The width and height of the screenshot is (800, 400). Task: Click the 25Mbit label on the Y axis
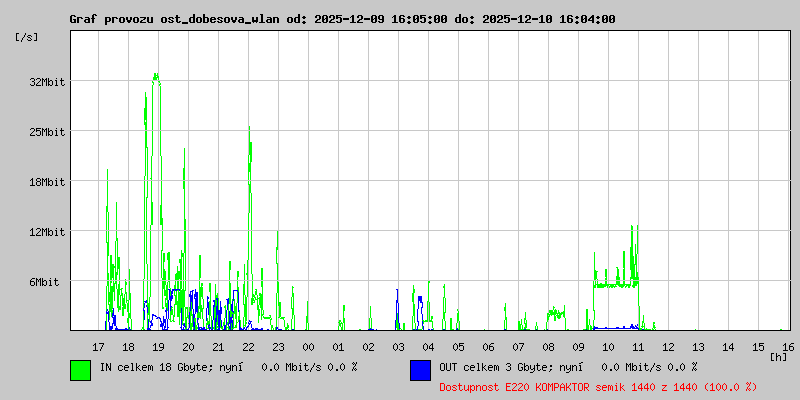point(47,132)
